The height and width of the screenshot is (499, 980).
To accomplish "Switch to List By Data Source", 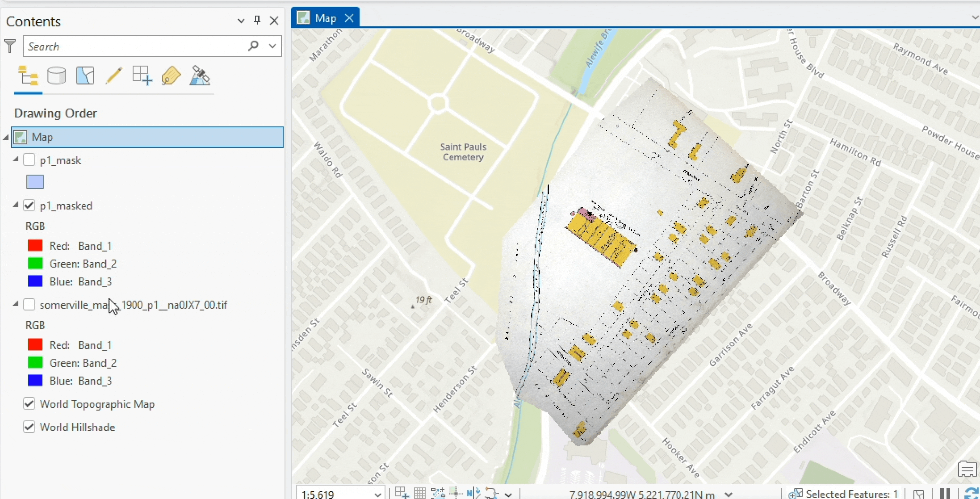I will 56,76.
